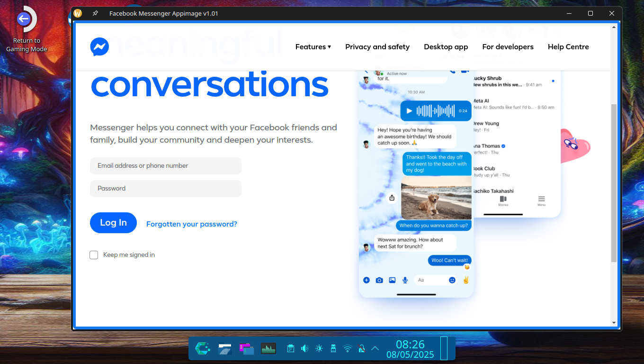Click the emoji smiley icon in message field
This screenshot has height=364, width=644.
[452, 280]
